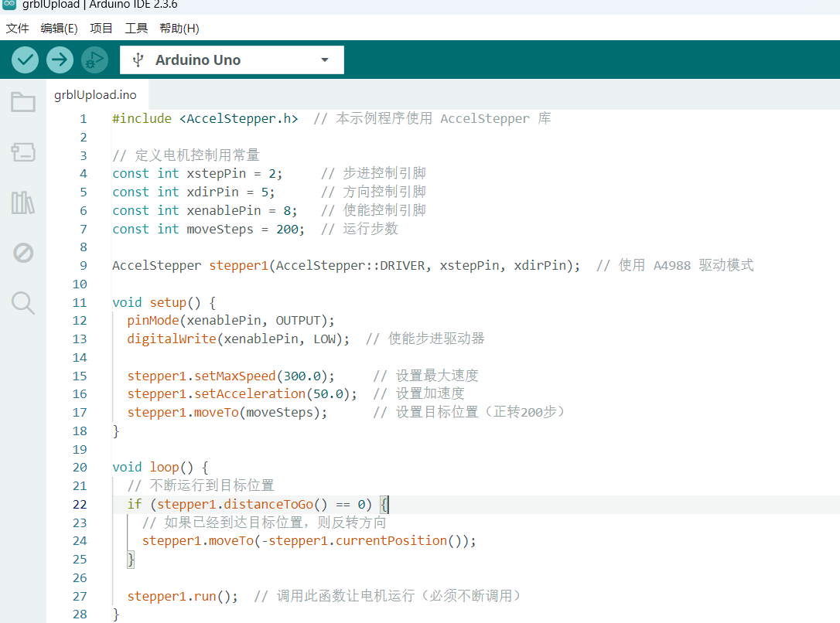Click the comment '如果已经到达目标位置, 则反转方向'

point(275,523)
